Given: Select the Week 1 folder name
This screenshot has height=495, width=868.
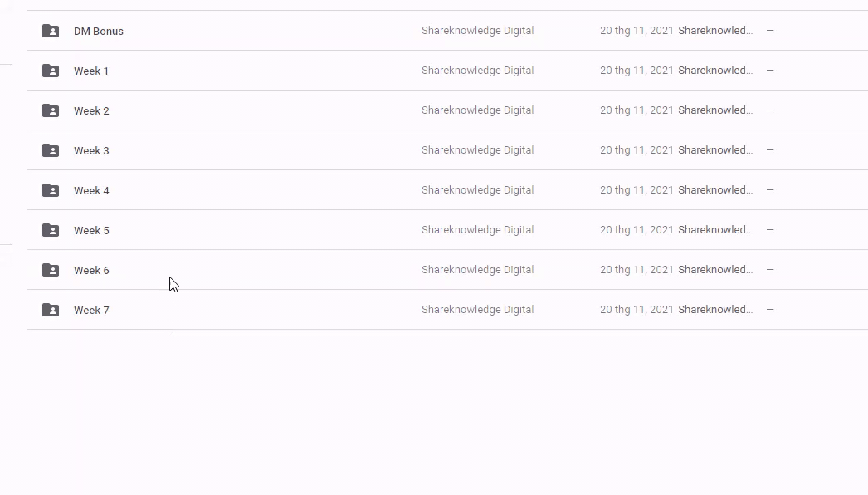Looking at the screenshot, I should 91,71.
